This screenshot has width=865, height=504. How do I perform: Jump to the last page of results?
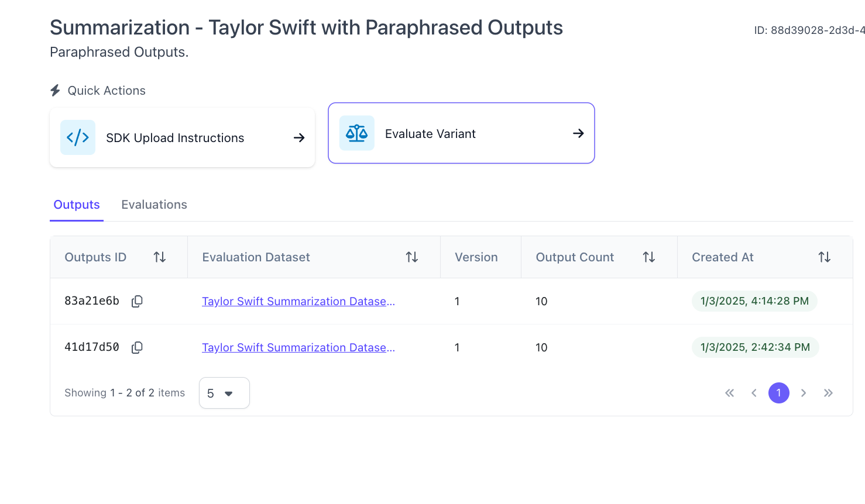click(x=828, y=393)
